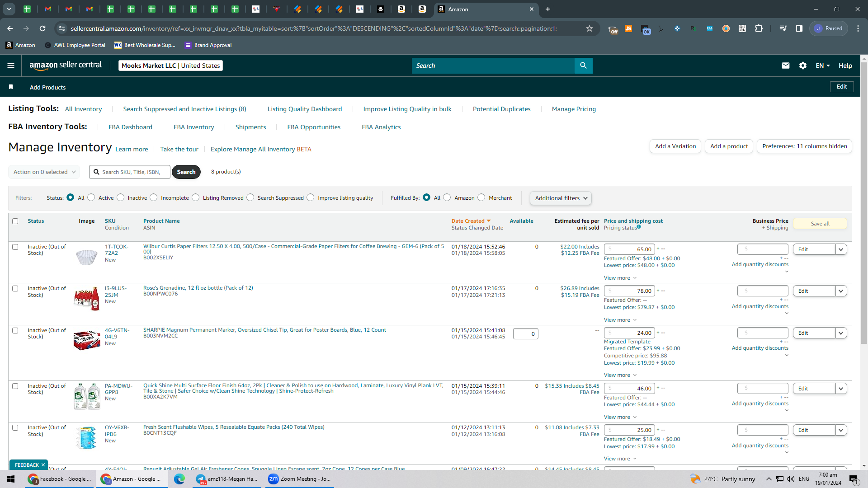Open site information icon in address bar
The width and height of the screenshot is (868, 488).
coord(62,28)
